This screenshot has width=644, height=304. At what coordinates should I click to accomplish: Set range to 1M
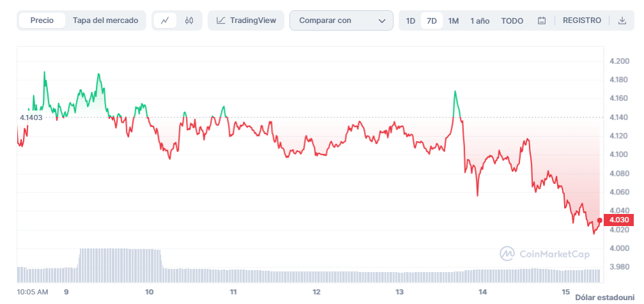[x=453, y=20]
